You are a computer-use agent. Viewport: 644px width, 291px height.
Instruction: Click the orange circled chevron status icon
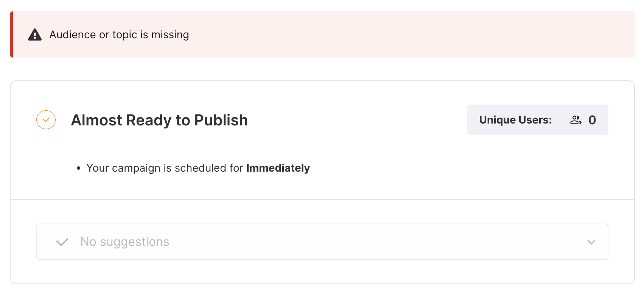pyautogui.click(x=46, y=120)
